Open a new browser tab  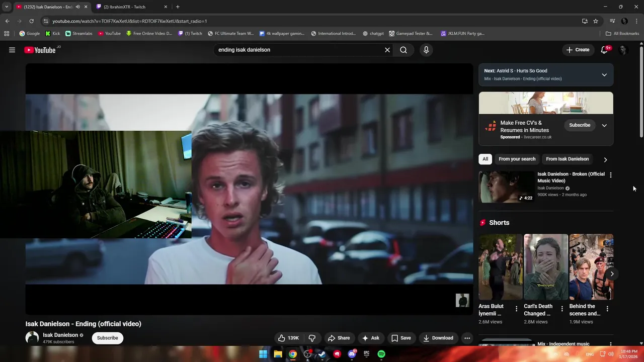tap(178, 7)
